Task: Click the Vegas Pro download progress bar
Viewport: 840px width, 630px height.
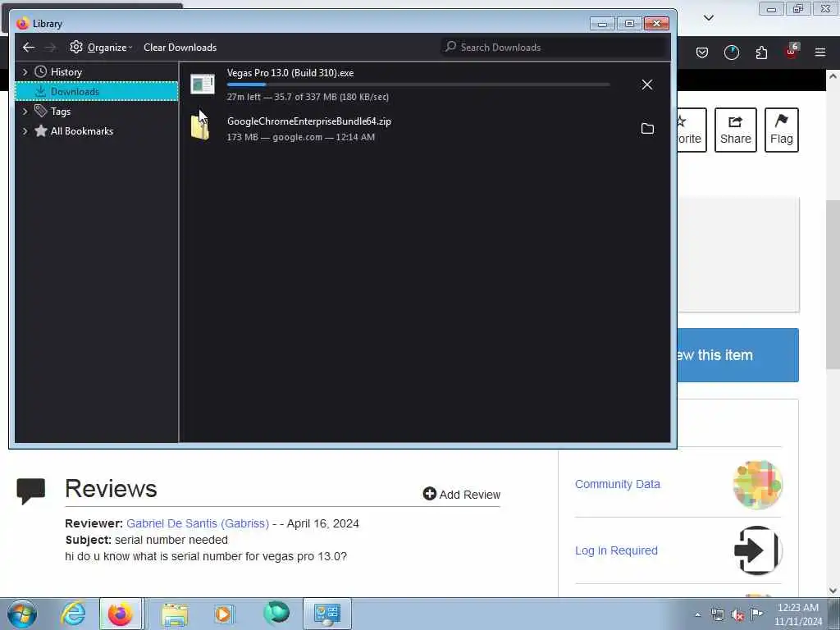Action: pyautogui.click(x=418, y=84)
